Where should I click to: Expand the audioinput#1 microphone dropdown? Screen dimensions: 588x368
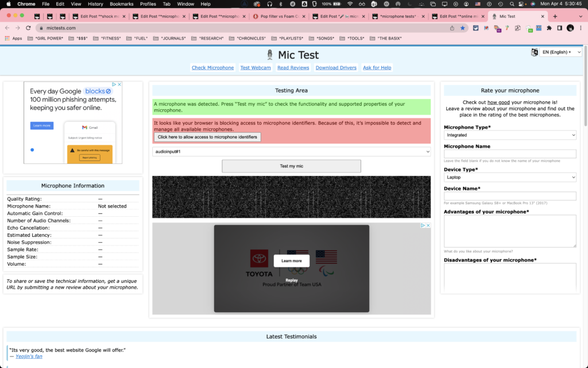tap(291, 152)
